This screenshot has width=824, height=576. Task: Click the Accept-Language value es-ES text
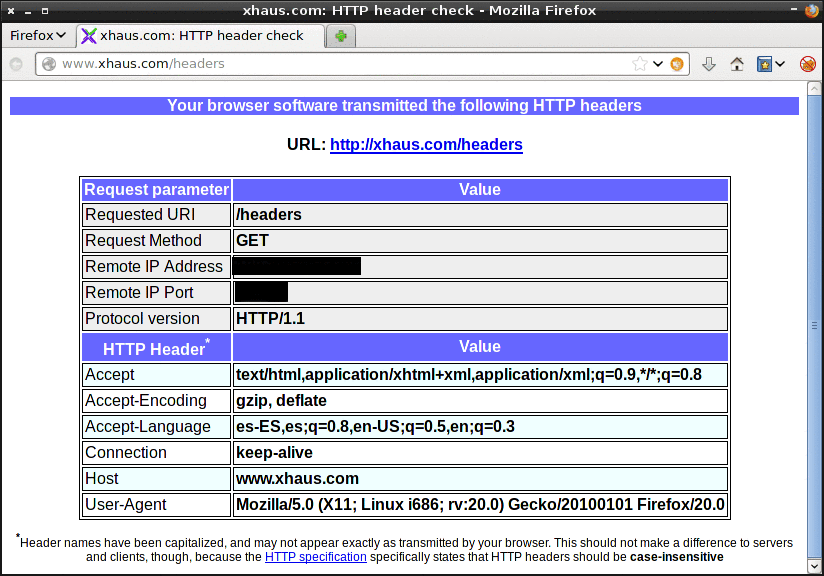pos(375,427)
